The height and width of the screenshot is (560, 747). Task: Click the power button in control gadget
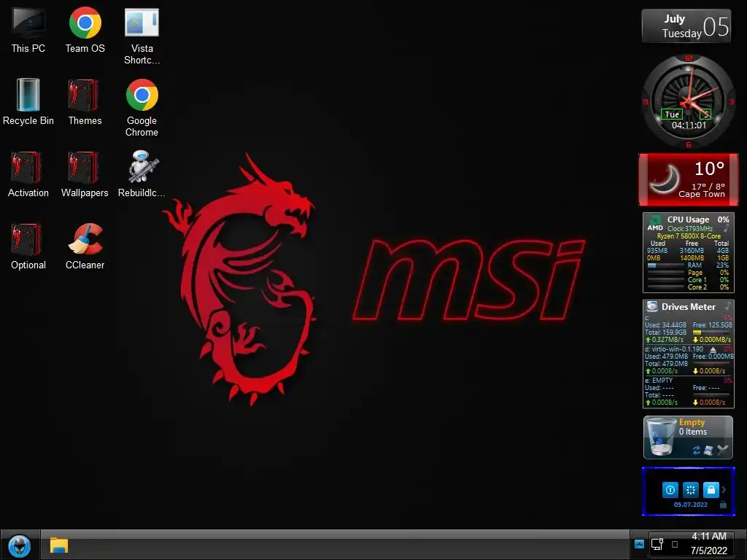tap(670, 489)
